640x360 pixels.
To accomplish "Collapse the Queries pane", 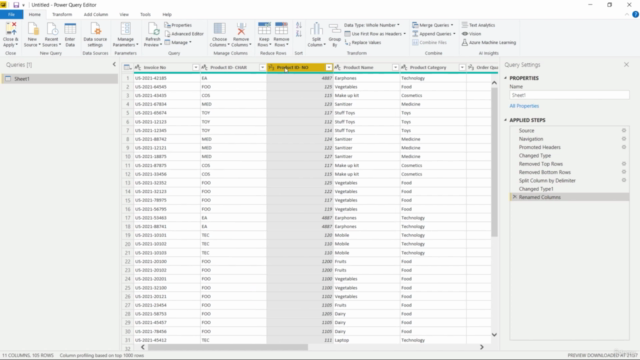I will tap(114, 64).
